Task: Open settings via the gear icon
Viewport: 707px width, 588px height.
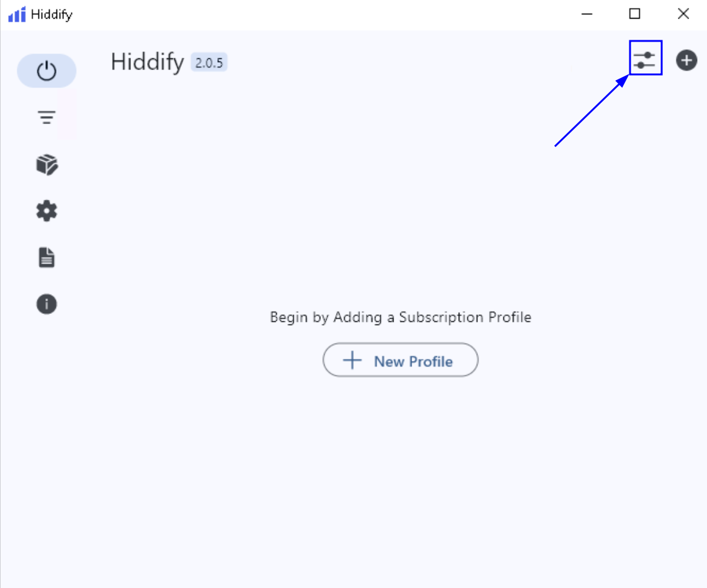Action: point(47,210)
